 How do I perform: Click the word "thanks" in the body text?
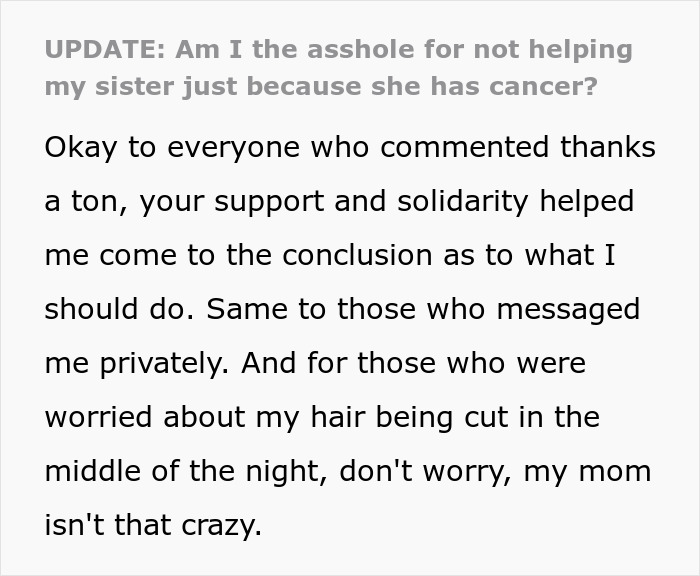(608, 147)
